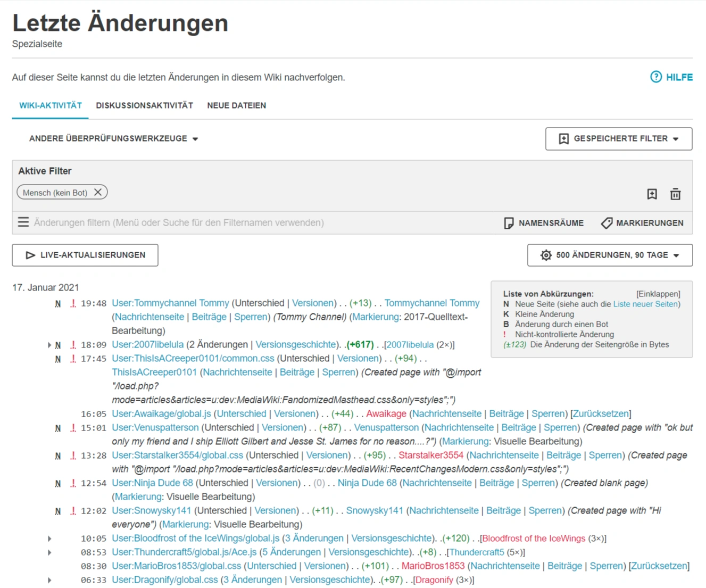Expand Thundercraft5/global.js/Ace.js grouped changes

(x=49, y=552)
